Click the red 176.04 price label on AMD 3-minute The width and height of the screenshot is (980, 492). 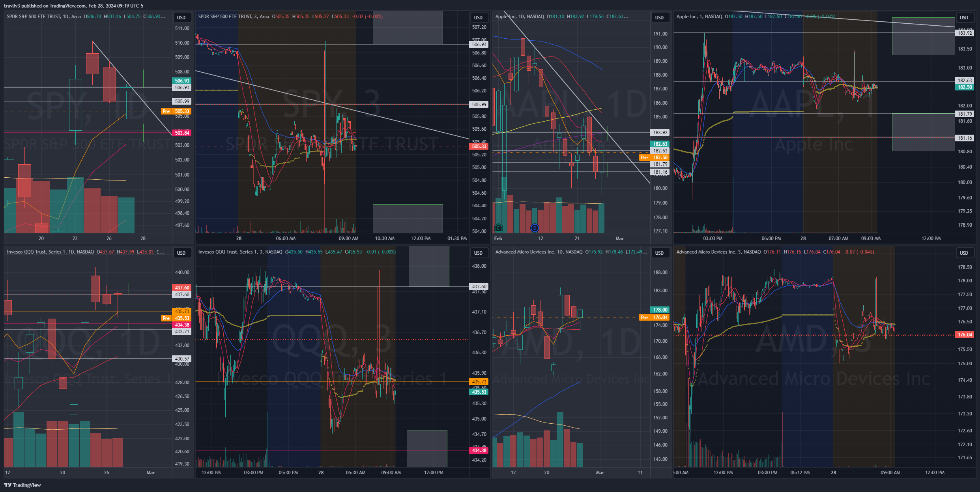pyautogui.click(x=965, y=335)
